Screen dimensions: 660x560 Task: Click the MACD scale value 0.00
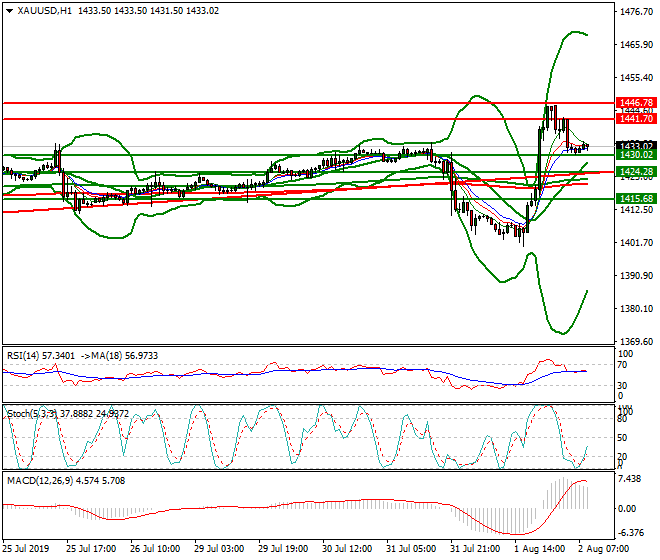627,509
